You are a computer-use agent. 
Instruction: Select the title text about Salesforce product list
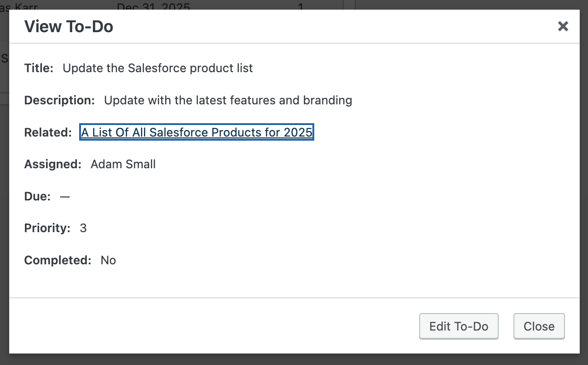click(x=158, y=68)
